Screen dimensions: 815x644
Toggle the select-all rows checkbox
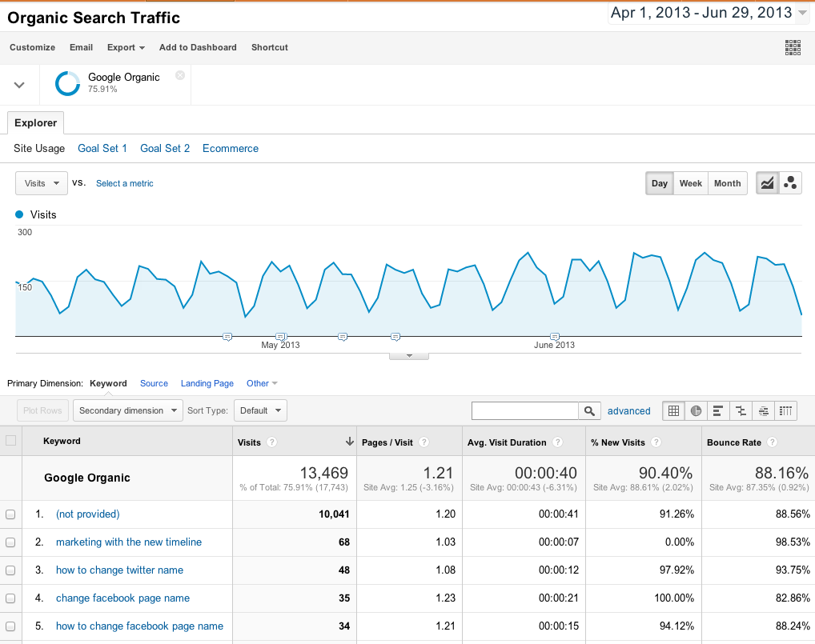[x=10, y=441]
